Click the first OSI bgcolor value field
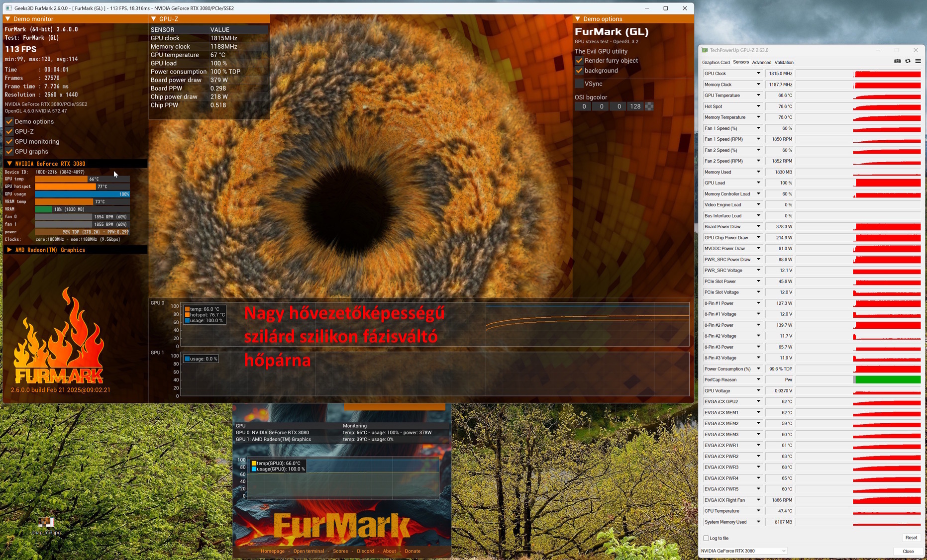The width and height of the screenshot is (927, 560). point(584,106)
